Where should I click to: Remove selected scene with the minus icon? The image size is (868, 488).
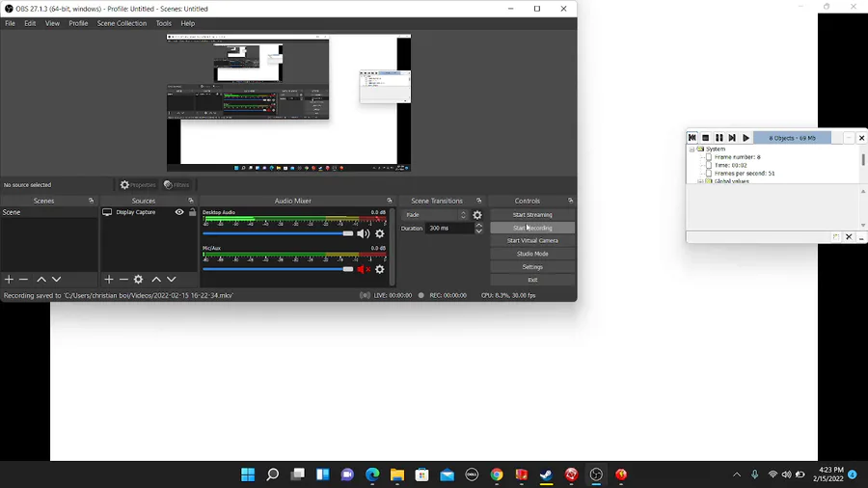point(23,280)
